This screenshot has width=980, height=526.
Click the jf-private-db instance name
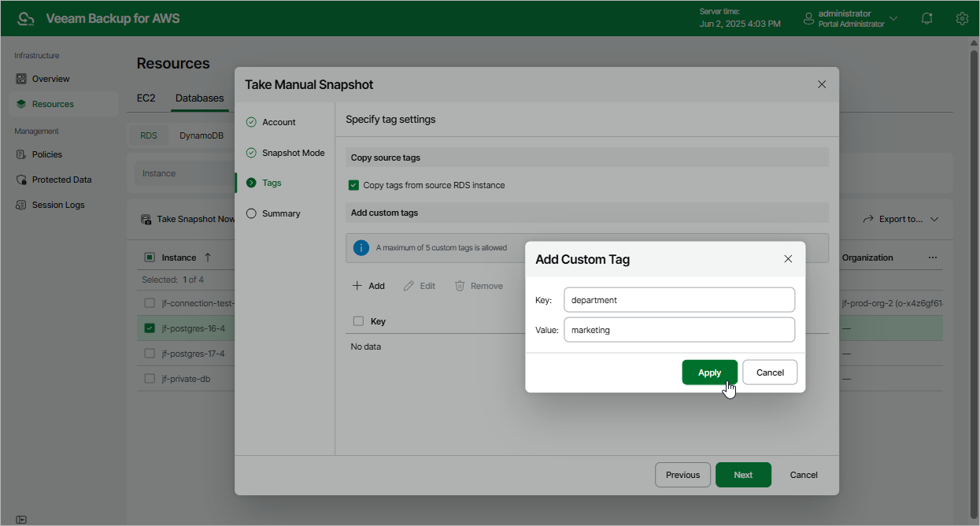pos(186,379)
